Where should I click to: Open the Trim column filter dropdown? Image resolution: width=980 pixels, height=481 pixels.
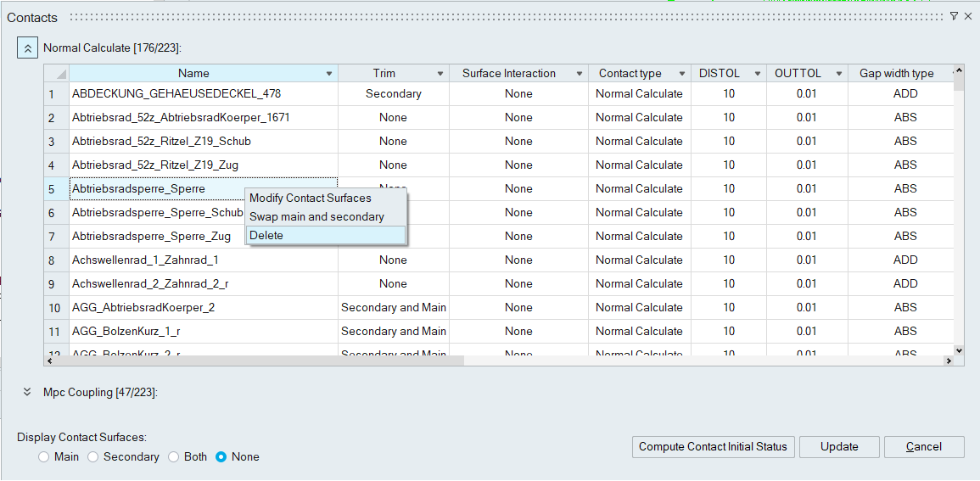440,74
